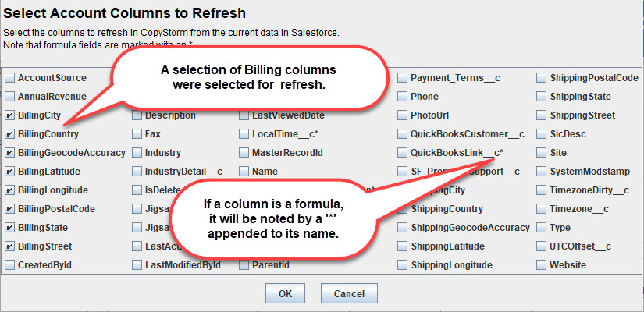Tick QuickBooksLink__c formula column checkbox
Viewport: 644px width, 312px height.
click(x=403, y=153)
